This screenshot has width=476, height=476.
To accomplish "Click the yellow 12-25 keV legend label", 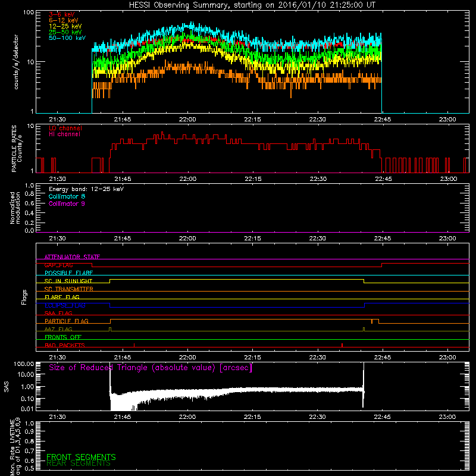I will [65, 26].
